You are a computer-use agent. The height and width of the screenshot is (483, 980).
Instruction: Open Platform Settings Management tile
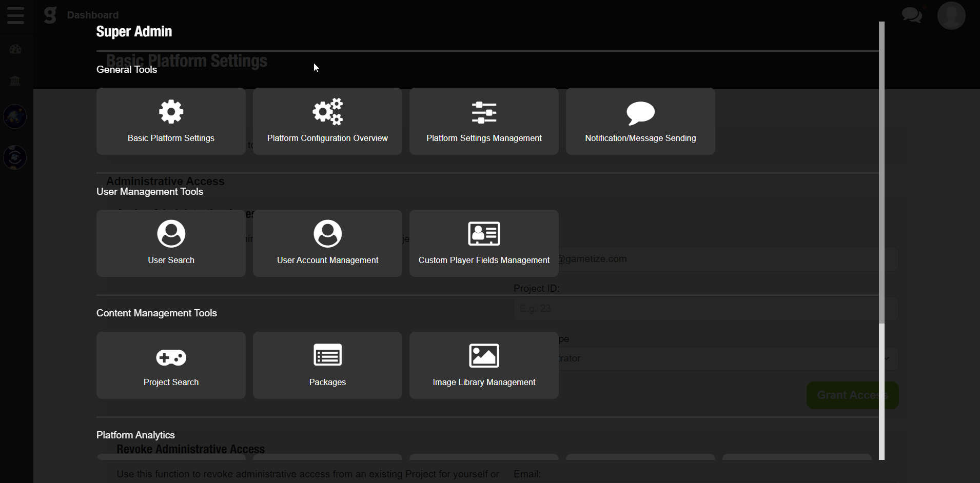pos(484,121)
